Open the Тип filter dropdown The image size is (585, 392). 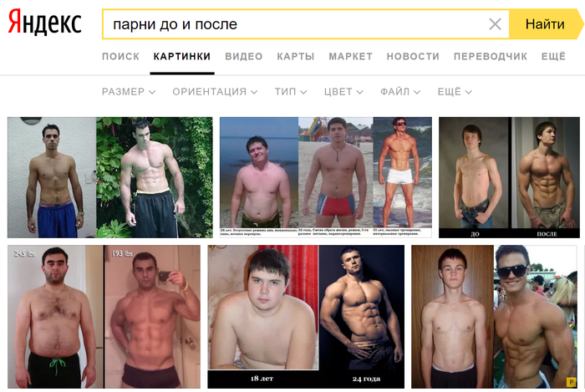291,92
